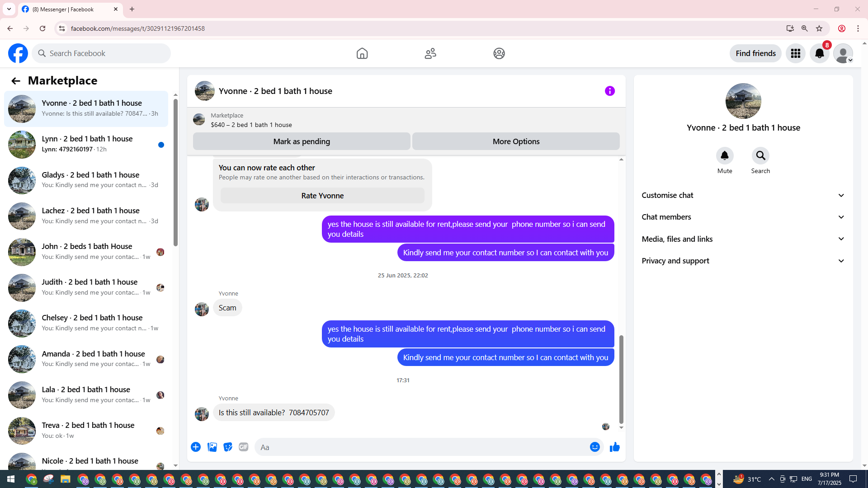Click the chat messages scrollbar thumb
Image resolution: width=868 pixels, height=488 pixels.
(x=621, y=380)
